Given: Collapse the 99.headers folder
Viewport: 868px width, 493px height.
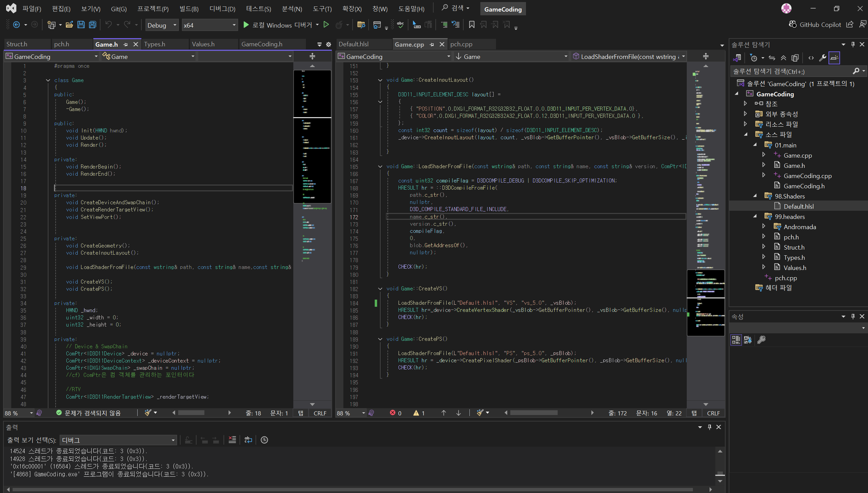Looking at the screenshot, I should (755, 217).
